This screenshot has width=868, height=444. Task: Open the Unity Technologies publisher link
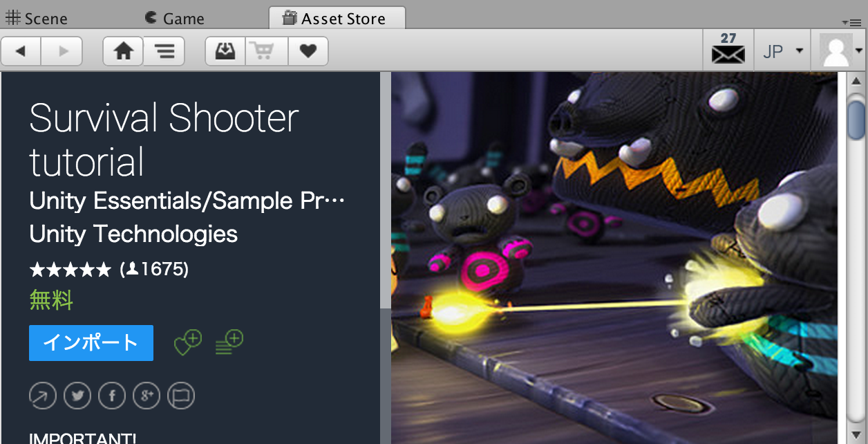click(x=133, y=234)
